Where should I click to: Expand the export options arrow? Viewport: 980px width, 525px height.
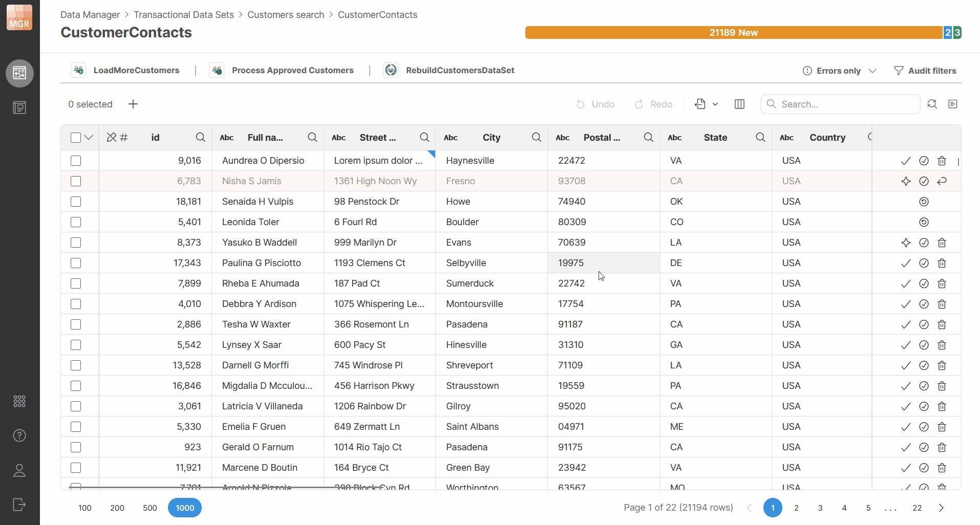[x=715, y=104]
